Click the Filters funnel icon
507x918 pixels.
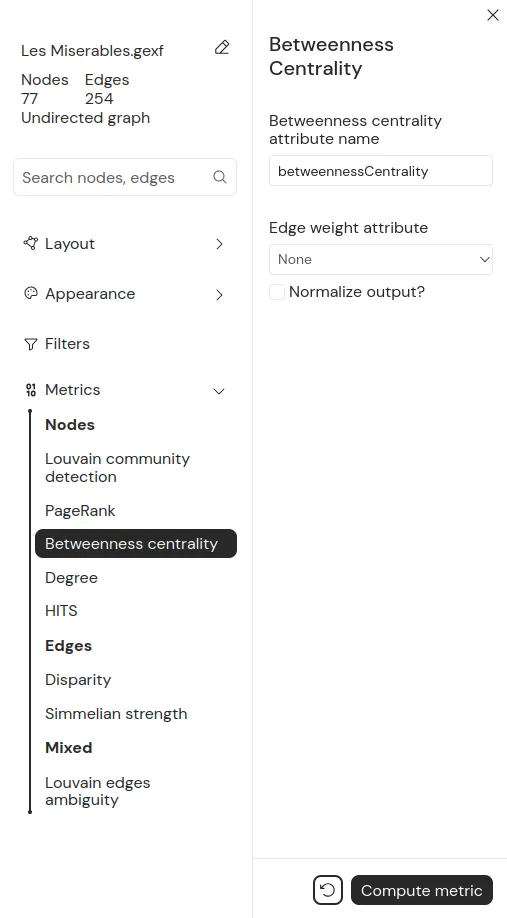pyautogui.click(x=30, y=344)
